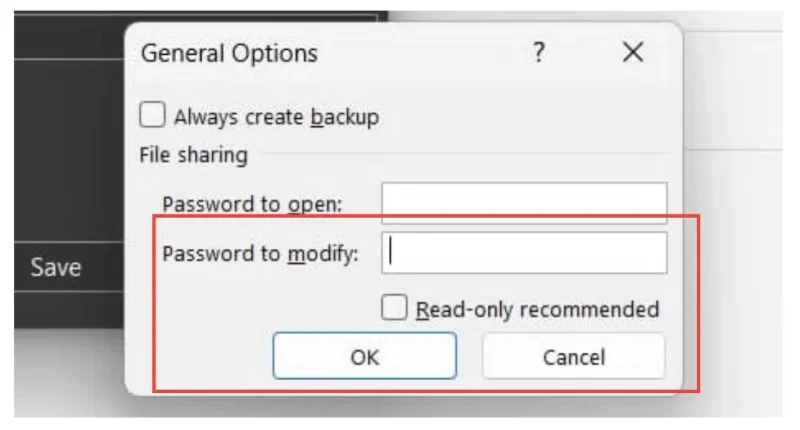Viewport: 800px width, 430px height.
Task: Click the text cursor in modify field
Action: coord(392,253)
